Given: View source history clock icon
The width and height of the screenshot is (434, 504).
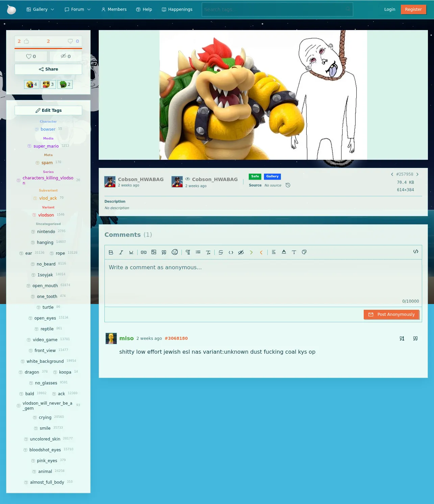Looking at the screenshot, I should pyautogui.click(x=288, y=185).
